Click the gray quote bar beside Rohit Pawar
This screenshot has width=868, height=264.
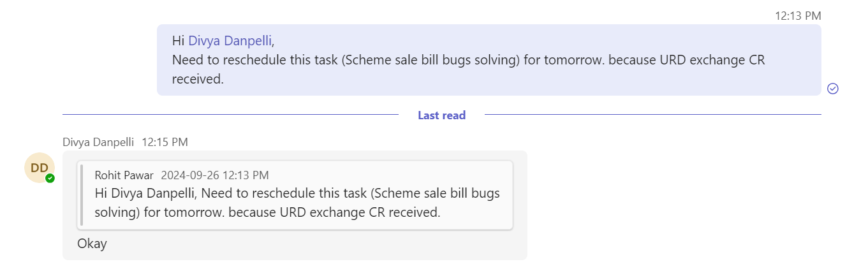81,194
